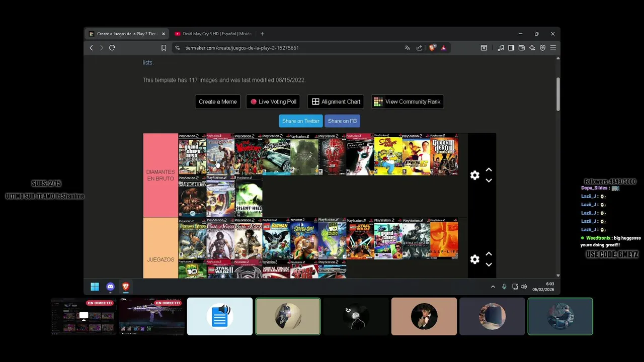Click the DIAMANTES EN BRUTO tier label
The width and height of the screenshot is (644, 362).
[x=160, y=175]
